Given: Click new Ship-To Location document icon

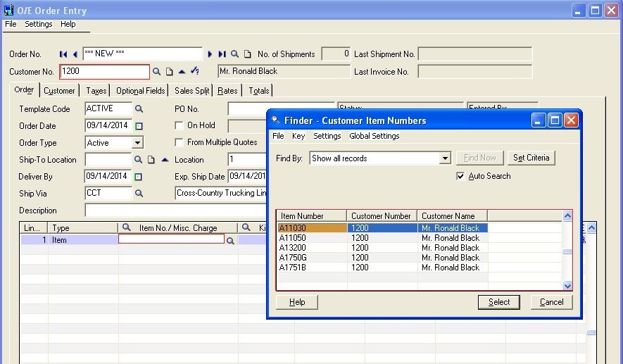Looking at the screenshot, I should point(151,159).
